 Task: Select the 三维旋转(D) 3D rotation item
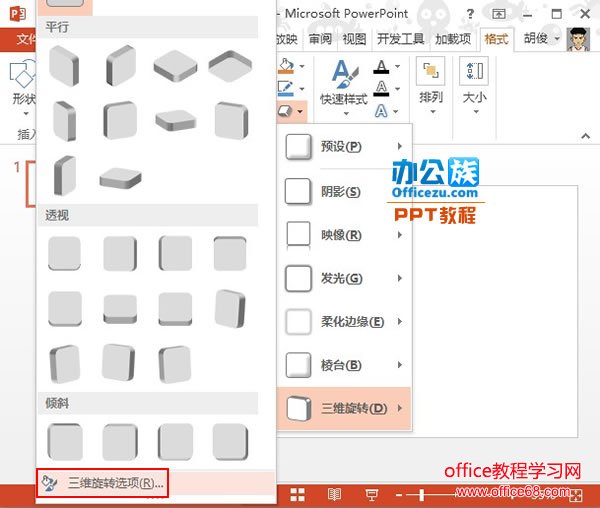(x=344, y=408)
